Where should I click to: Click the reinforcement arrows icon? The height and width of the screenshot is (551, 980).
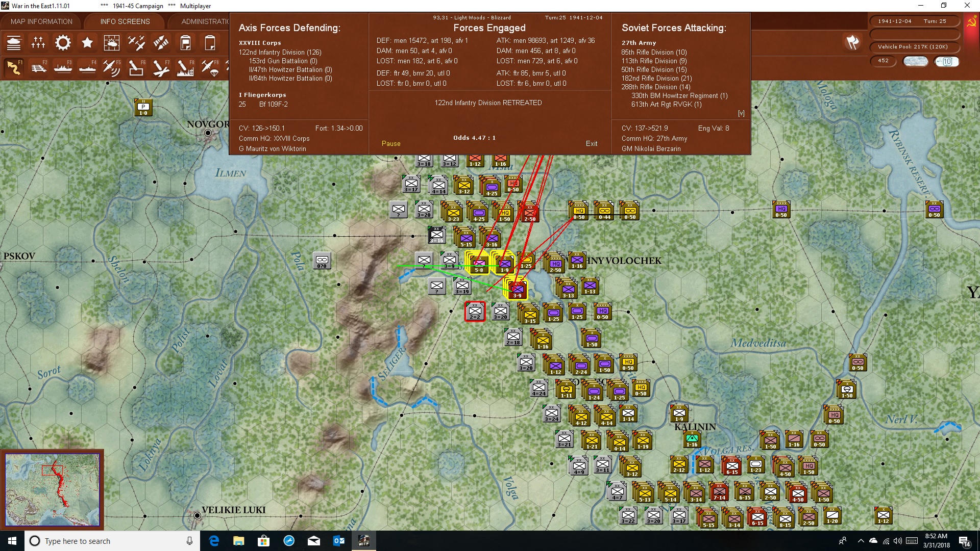click(x=161, y=43)
